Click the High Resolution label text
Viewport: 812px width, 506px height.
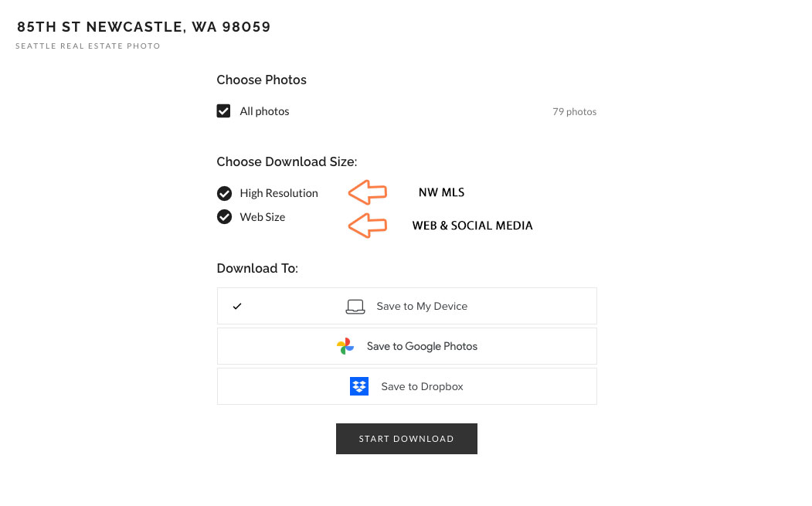[279, 193]
